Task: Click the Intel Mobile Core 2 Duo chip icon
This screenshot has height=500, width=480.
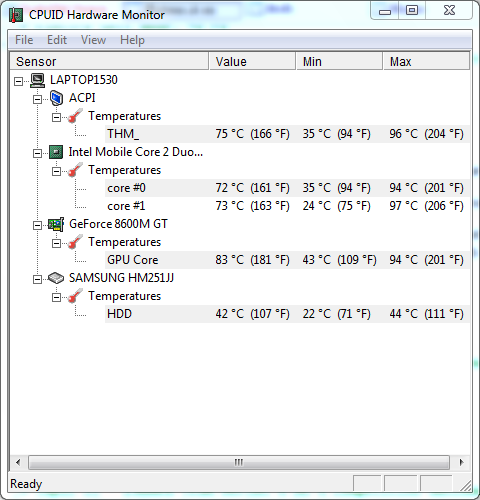Action: coord(56,152)
